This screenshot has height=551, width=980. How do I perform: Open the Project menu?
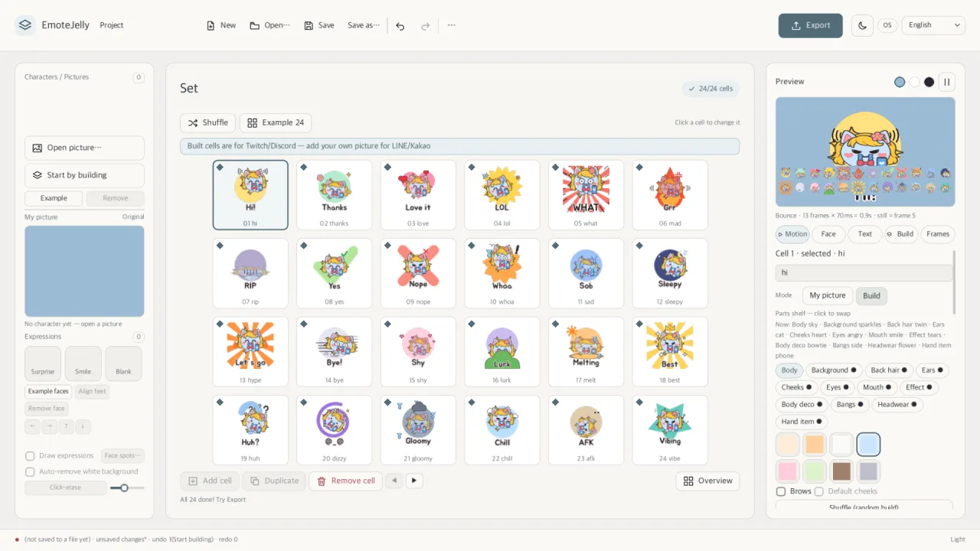(112, 25)
